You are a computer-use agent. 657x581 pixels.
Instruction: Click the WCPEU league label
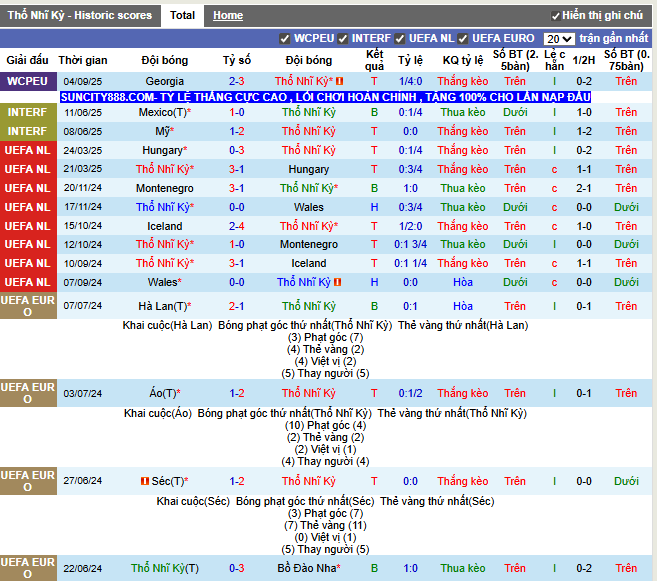coord(28,81)
